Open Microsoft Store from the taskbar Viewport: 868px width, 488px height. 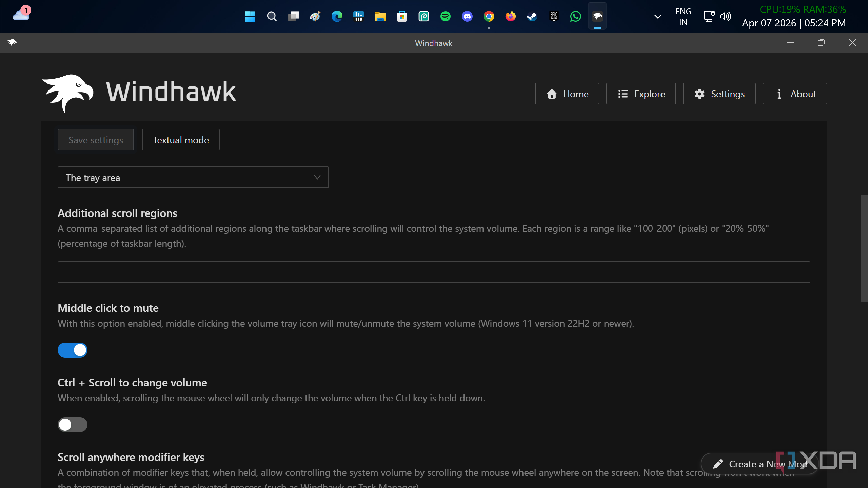pyautogui.click(x=402, y=16)
